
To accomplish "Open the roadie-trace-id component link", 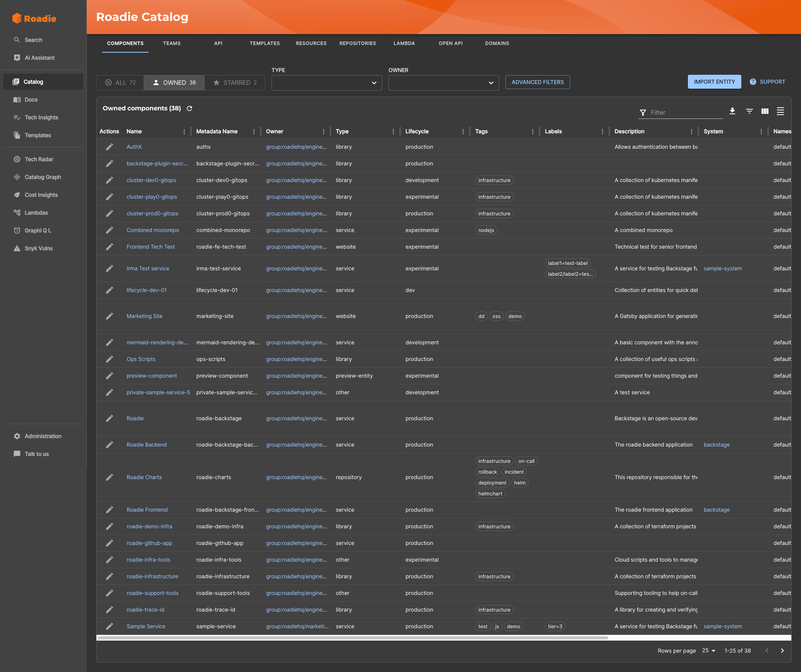I will pyautogui.click(x=145, y=610).
